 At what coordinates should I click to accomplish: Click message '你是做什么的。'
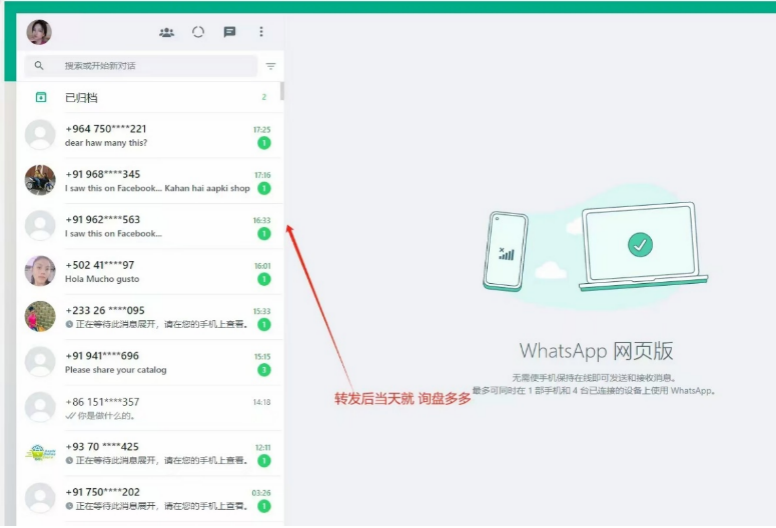click(106, 416)
